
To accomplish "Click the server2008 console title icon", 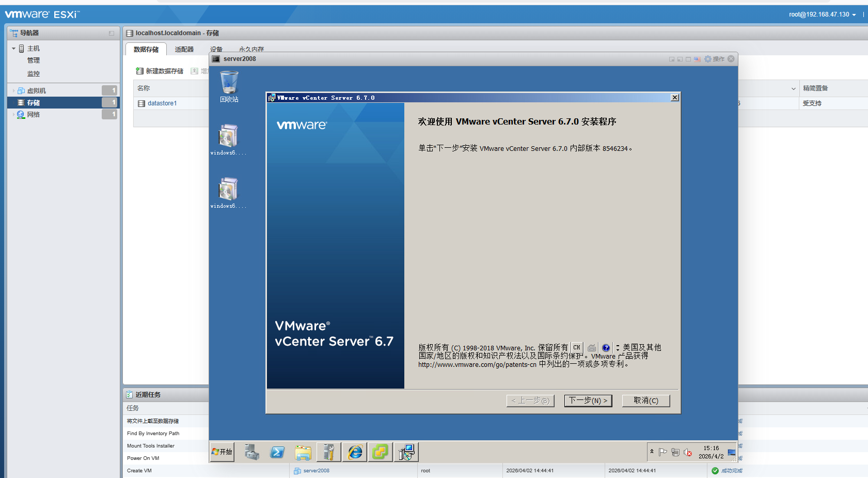I will pyautogui.click(x=216, y=59).
